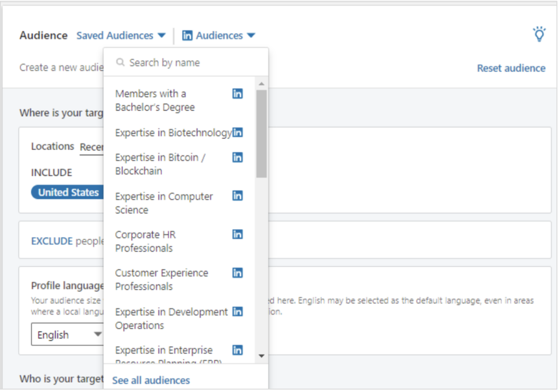Click the LinkedIn icon beside Audiences
This screenshot has height=392, width=559.
pyautogui.click(x=187, y=35)
